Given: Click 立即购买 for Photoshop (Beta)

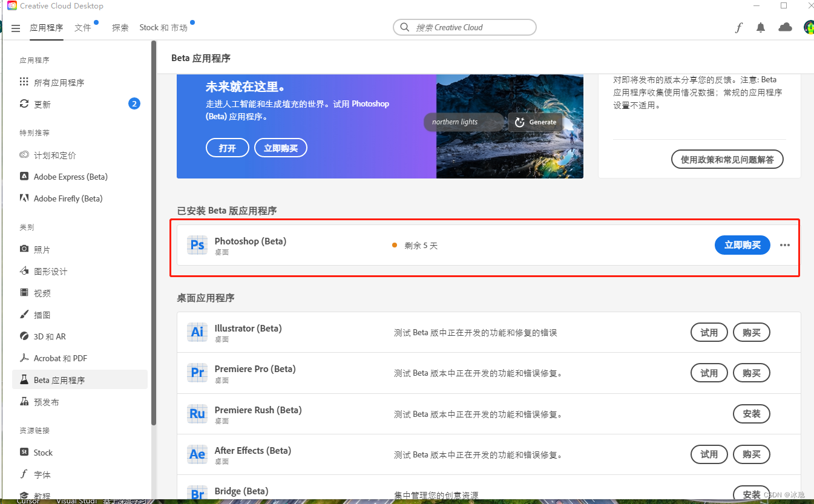Looking at the screenshot, I should pos(743,245).
